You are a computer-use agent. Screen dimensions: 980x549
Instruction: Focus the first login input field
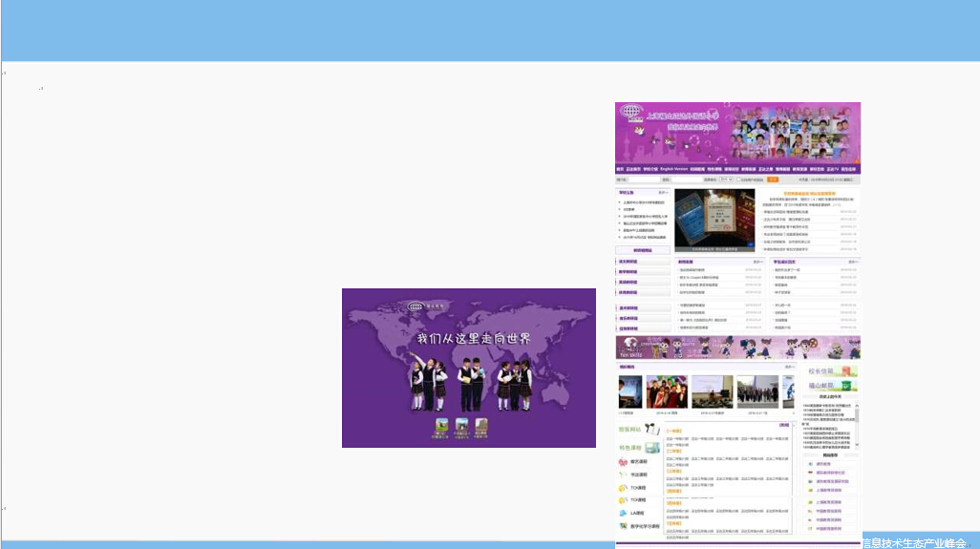pos(644,179)
